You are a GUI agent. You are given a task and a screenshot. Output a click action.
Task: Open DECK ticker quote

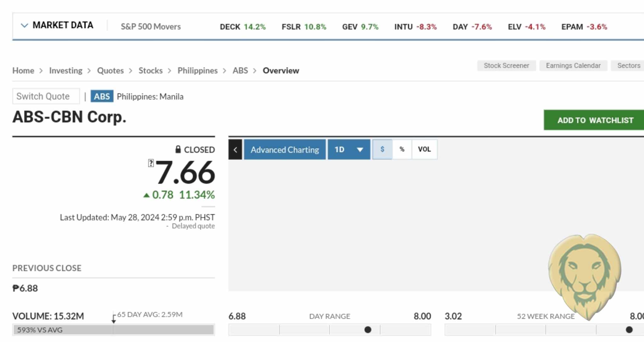pos(242,27)
